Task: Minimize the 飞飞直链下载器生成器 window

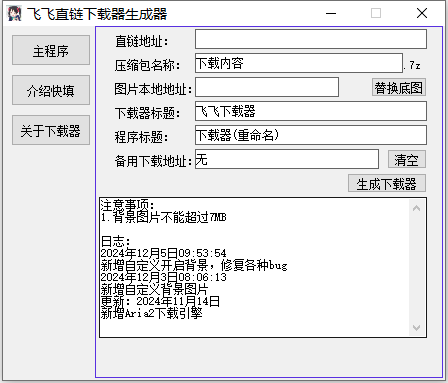Action: pyautogui.click(x=331, y=14)
